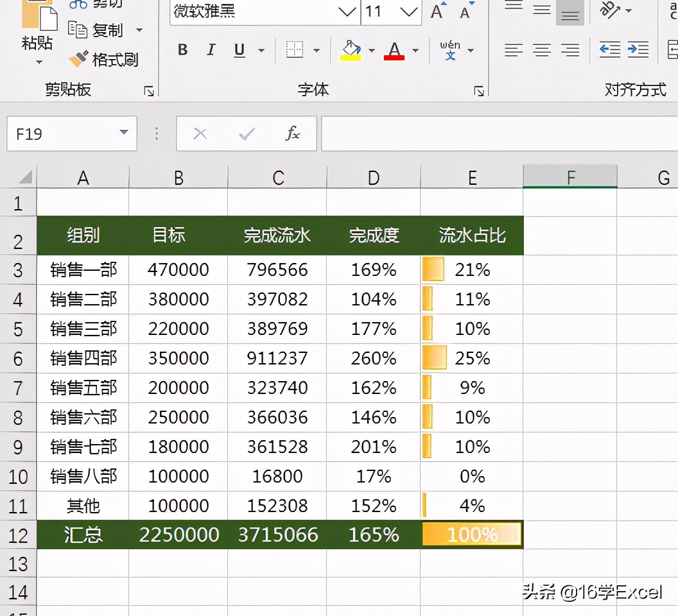Select row 3 header
Viewport: 678px width, 616px height.
click(18, 270)
